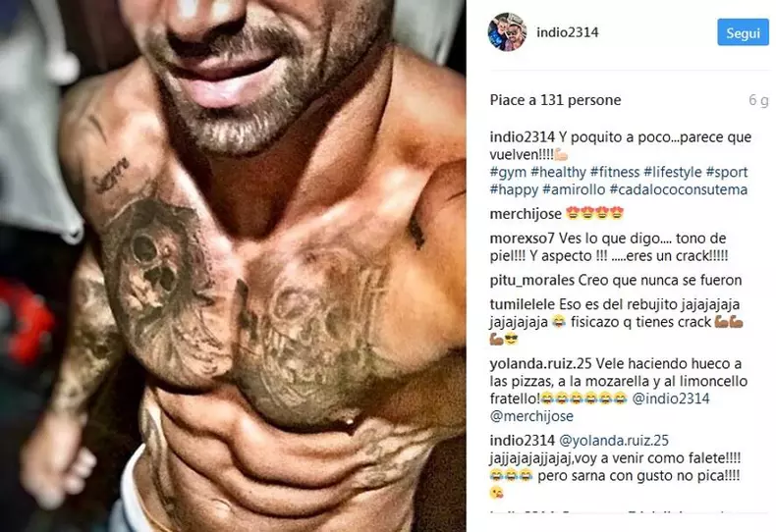This screenshot has height=532, width=776.
Task: Open the #amirollo hashtag
Action: [574, 189]
